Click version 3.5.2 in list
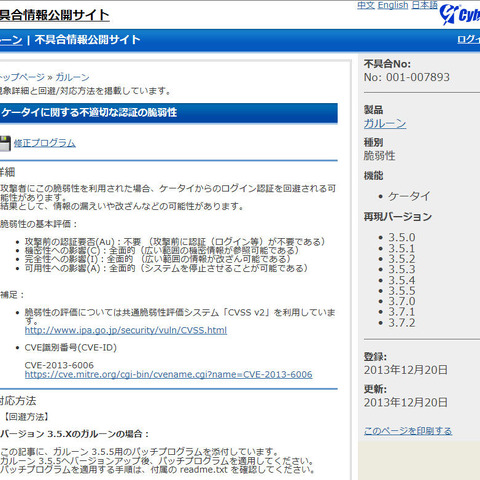This screenshot has width=480, height=480. pyautogui.click(x=402, y=259)
